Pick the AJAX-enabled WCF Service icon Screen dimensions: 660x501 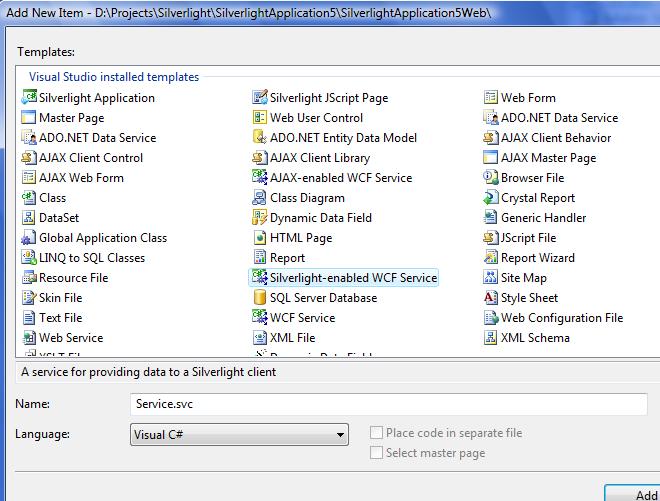click(x=260, y=178)
